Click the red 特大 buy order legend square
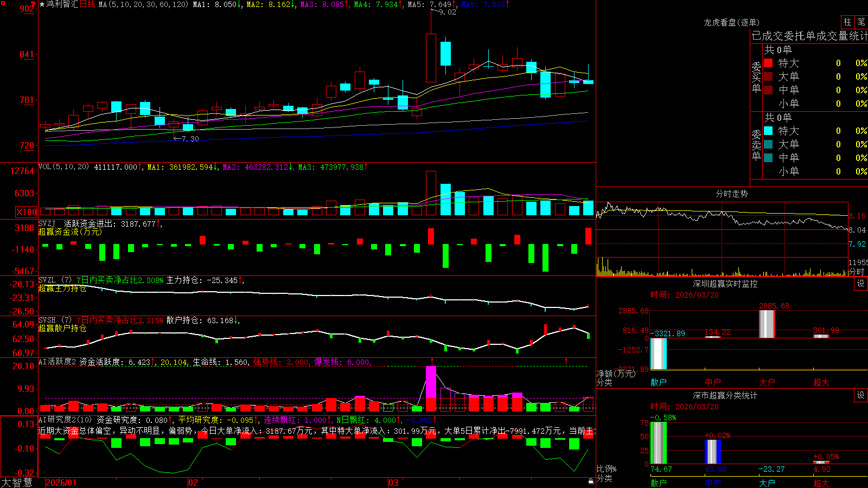 [x=768, y=63]
